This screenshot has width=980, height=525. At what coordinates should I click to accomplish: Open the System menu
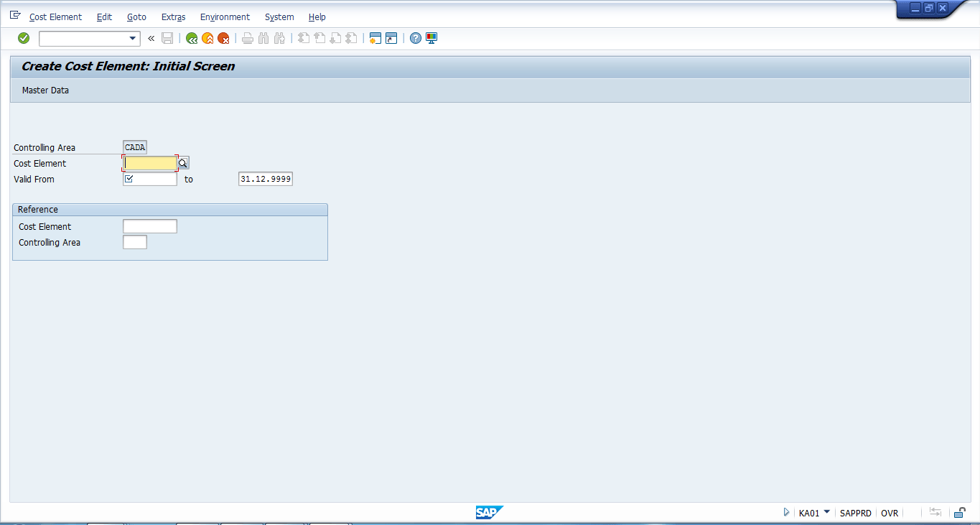point(279,17)
